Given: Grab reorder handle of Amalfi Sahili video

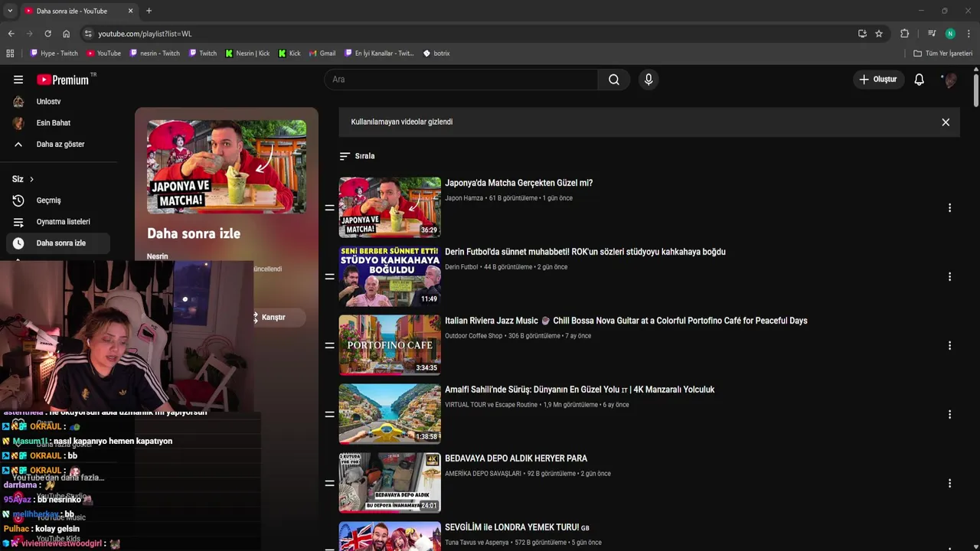Looking at the screenshot, I should click(x=330, y=414).
